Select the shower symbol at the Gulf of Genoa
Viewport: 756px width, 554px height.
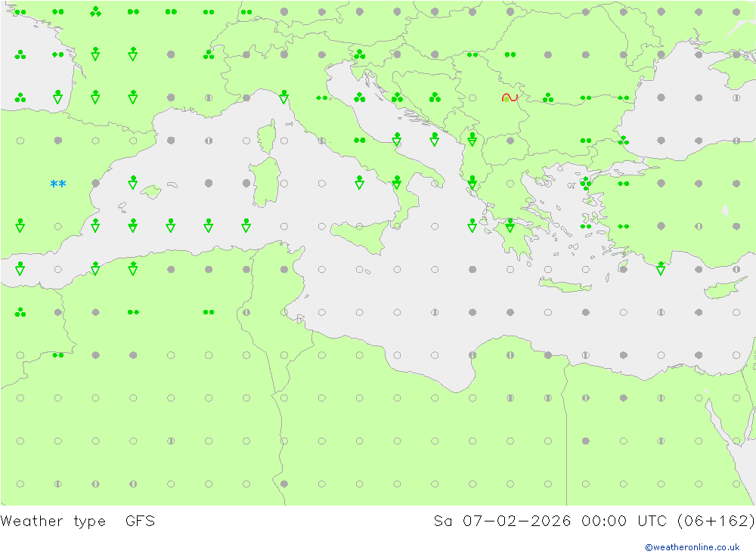[x=284, y=97]
